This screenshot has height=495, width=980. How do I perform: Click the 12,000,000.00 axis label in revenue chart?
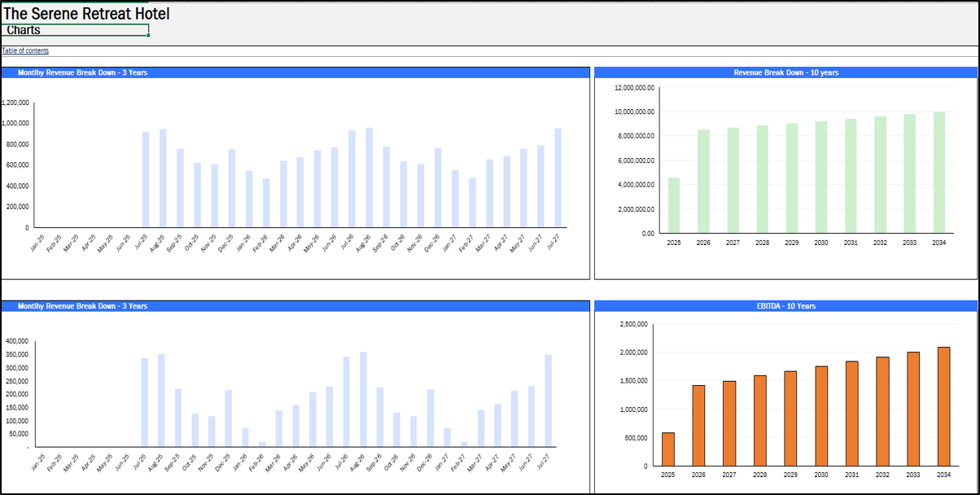click(x=635, y=87)
